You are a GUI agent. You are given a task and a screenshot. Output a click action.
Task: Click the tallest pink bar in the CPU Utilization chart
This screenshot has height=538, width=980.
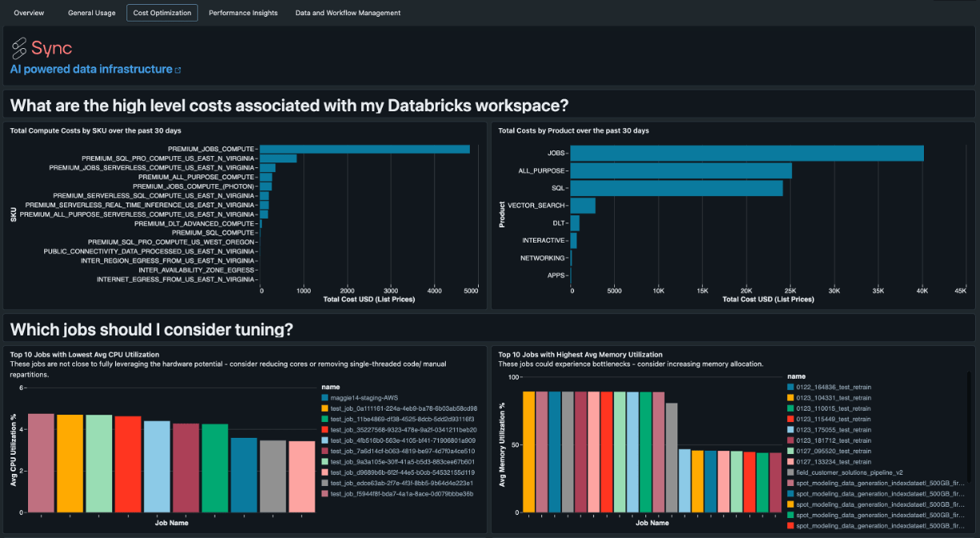click(x=41, y=463)
